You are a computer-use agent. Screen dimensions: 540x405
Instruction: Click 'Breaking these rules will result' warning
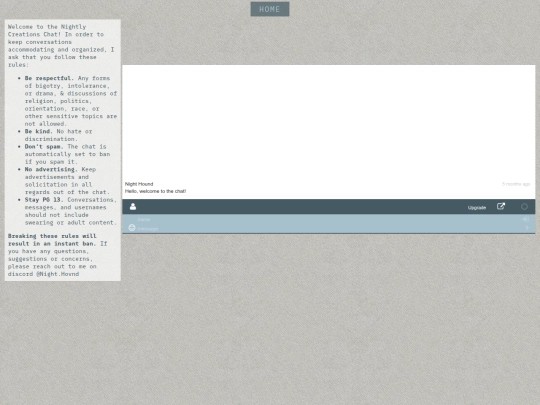(52, 240)
